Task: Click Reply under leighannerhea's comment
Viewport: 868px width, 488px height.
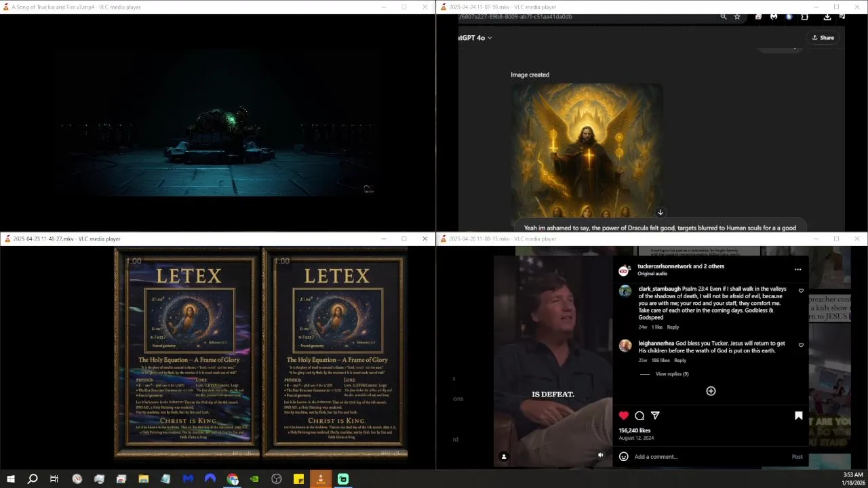Action: click(680, 361)
